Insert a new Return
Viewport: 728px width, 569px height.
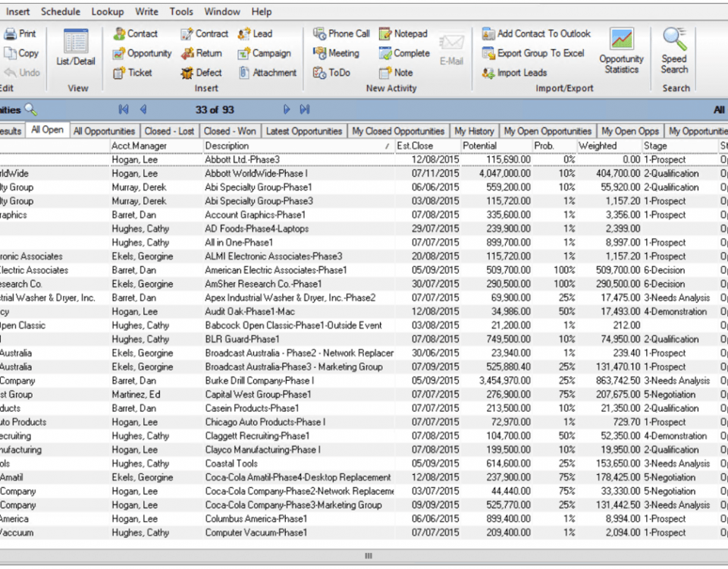pyautogui.click(x=202, y=53)
